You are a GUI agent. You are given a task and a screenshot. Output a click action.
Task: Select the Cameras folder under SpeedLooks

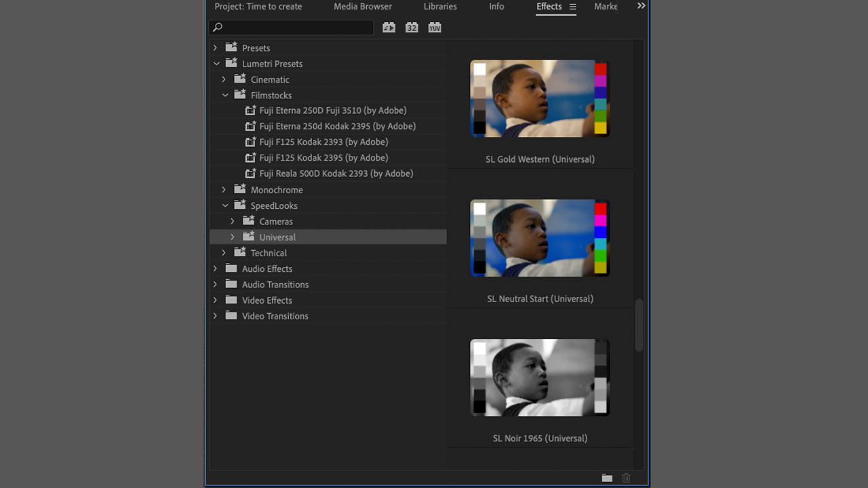coord(275,222)
